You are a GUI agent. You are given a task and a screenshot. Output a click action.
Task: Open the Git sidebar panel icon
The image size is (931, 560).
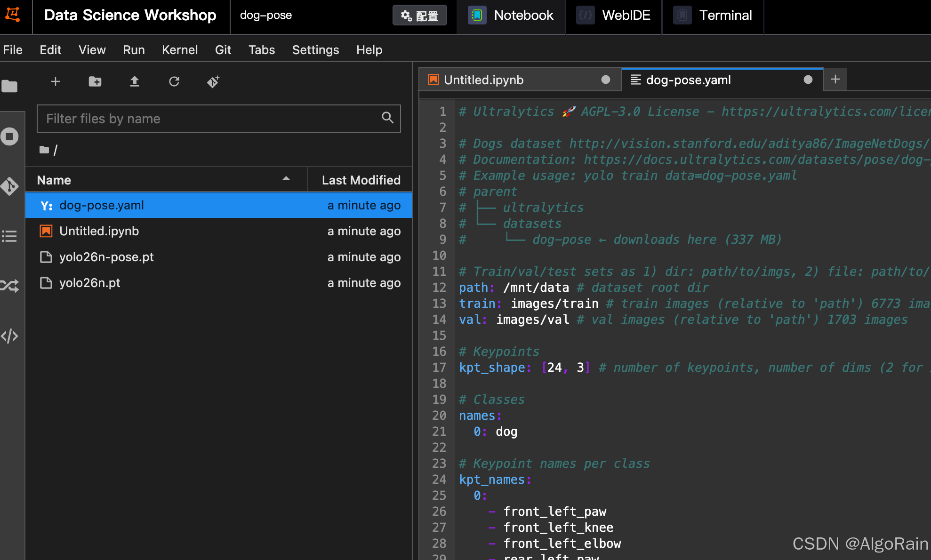9,186
